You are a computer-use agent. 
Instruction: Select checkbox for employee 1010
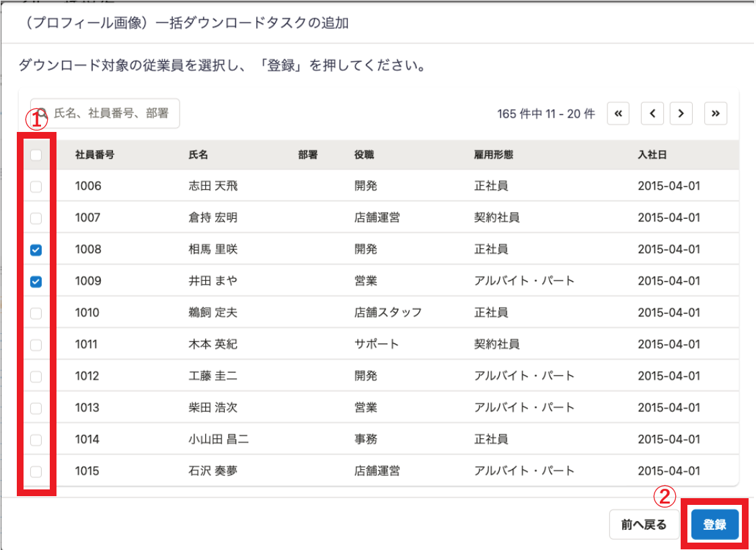[x=36, y=313]
